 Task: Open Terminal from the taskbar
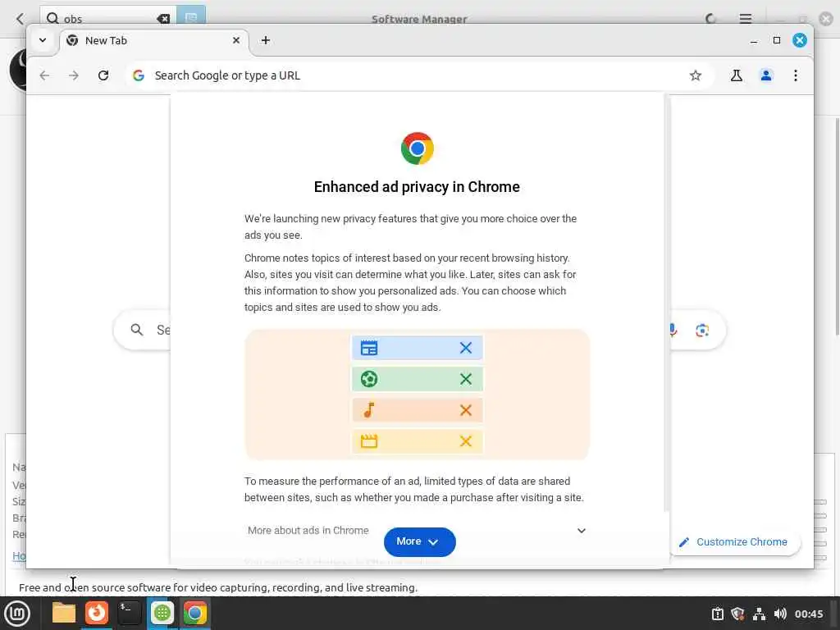pos(129,613)
